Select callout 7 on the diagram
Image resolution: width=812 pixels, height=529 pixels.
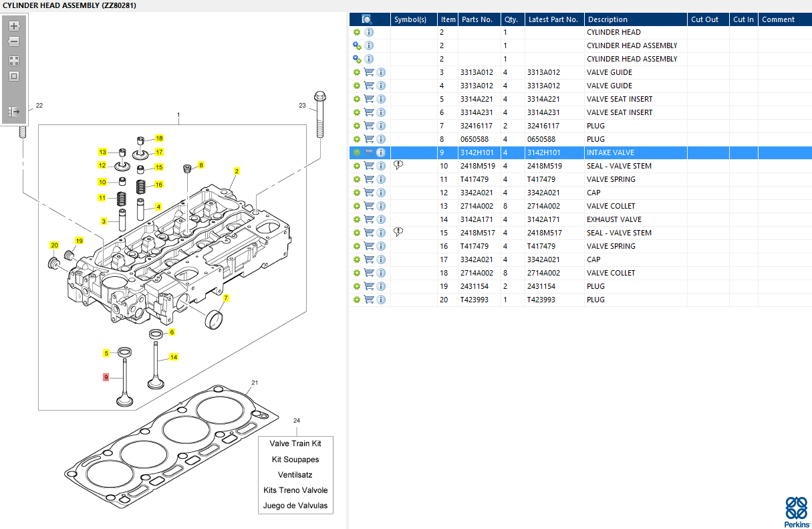(x=226, y=298)
